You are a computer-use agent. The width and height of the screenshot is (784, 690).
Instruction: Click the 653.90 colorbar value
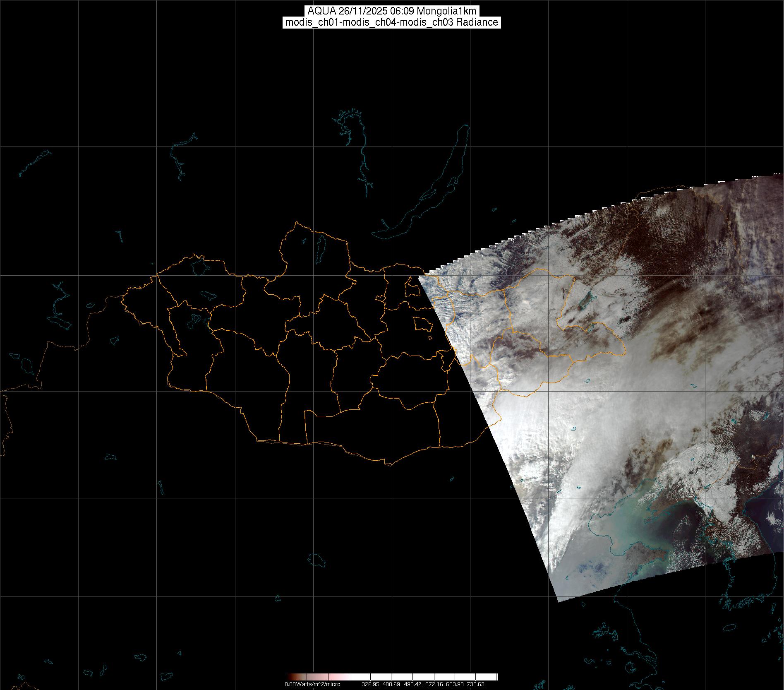455,684
